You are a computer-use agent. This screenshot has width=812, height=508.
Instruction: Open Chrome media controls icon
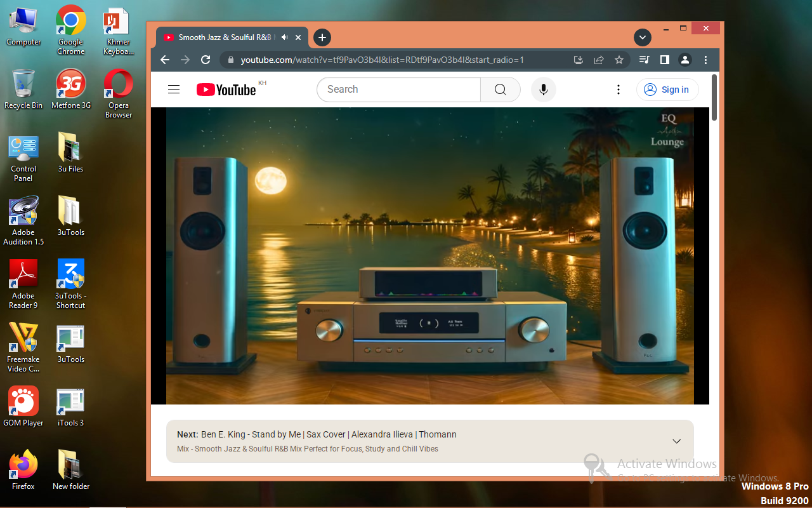click(644, 60)
